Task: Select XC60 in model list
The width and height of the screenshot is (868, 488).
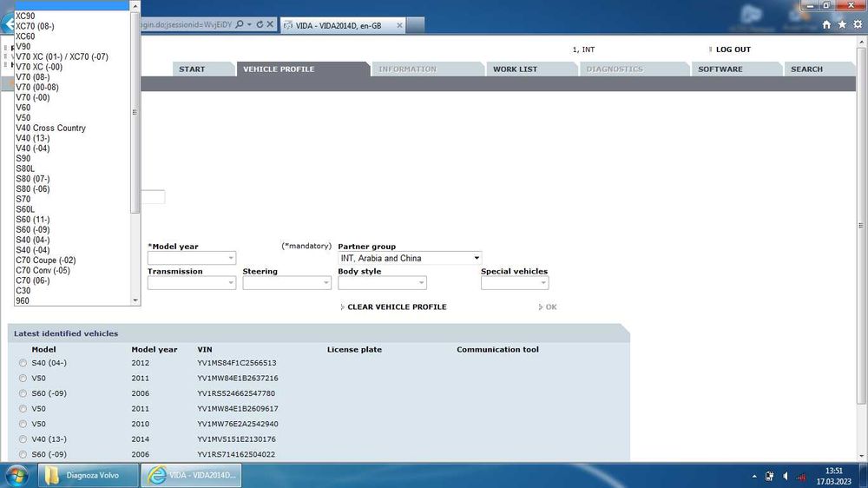Action: click(72, 36)
